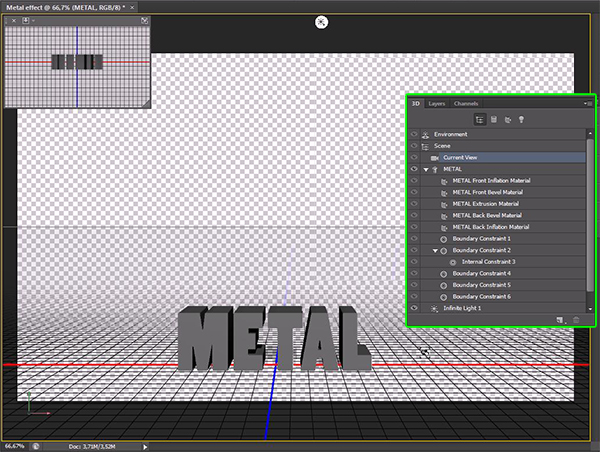Filter 3D panel by materials

coord(507,119)
